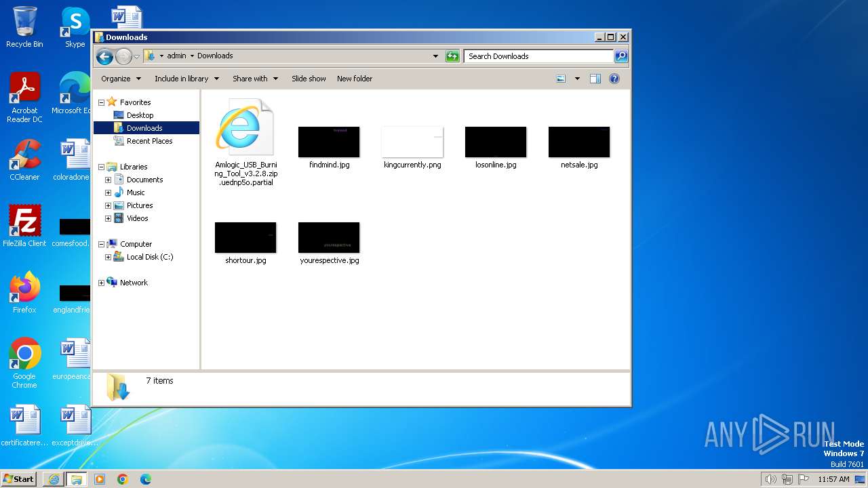This screenshot has height=488, width=868.
Task: Create a New folder
Action: pos(355,79)
